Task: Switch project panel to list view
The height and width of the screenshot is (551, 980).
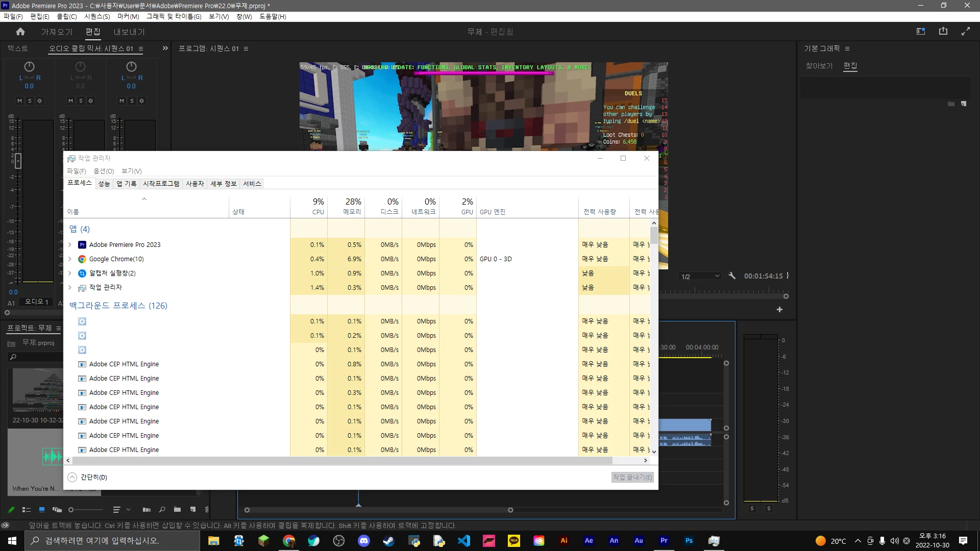Action: [x=27, y=509]
